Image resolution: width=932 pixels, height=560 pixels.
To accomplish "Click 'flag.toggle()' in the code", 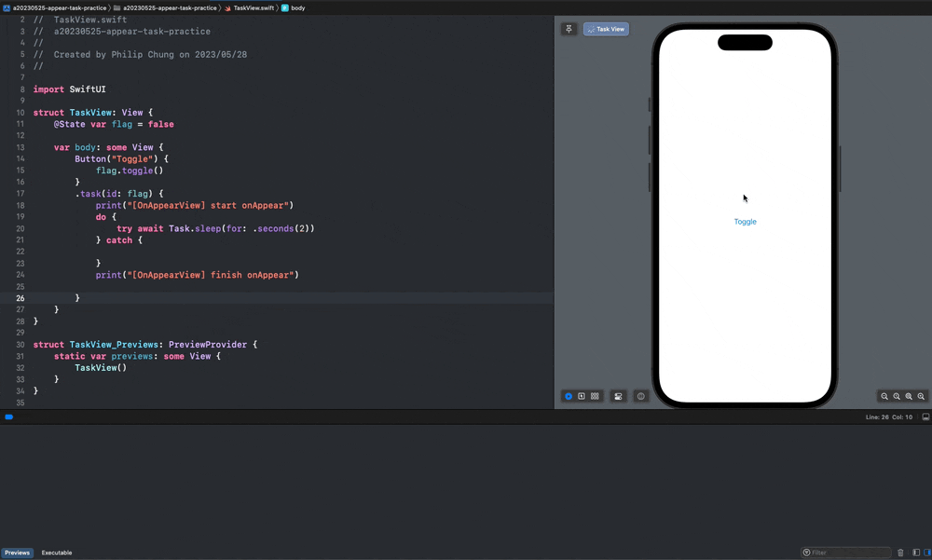I will 130,171.
